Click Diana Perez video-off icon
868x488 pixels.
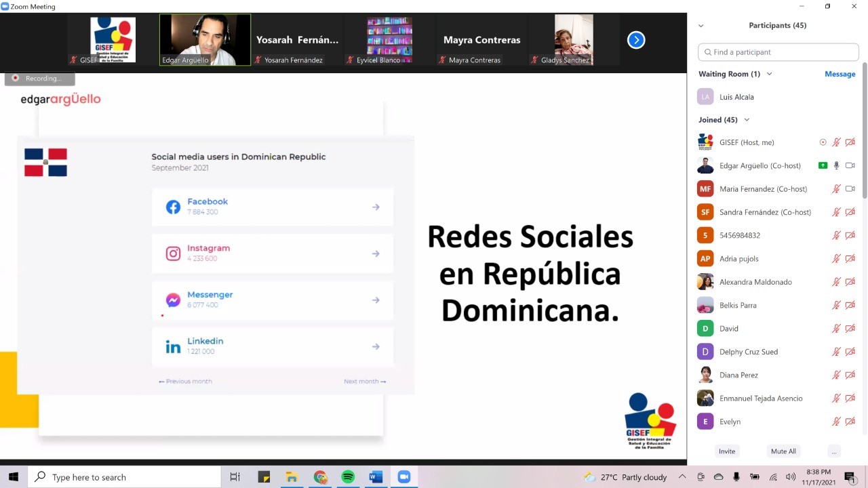coord(850,375)
